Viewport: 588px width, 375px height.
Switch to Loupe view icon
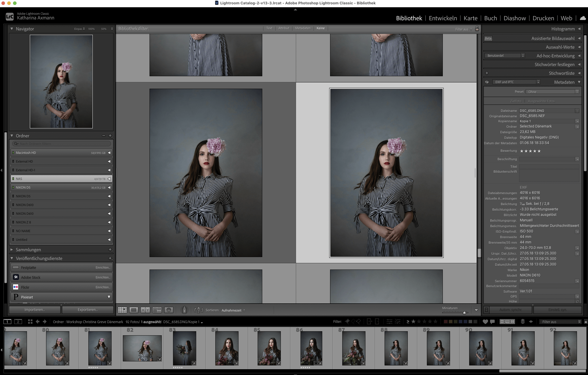(x=134, y=310)
